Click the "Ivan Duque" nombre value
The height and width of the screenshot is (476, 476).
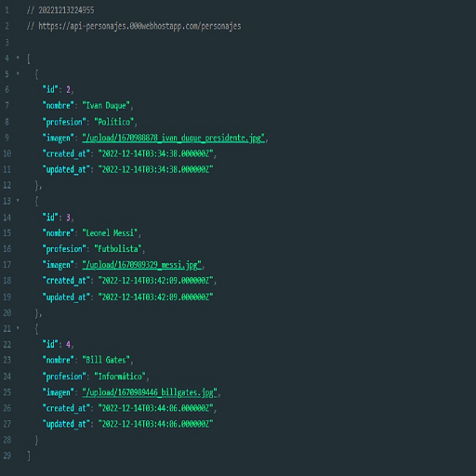[106, 106]
